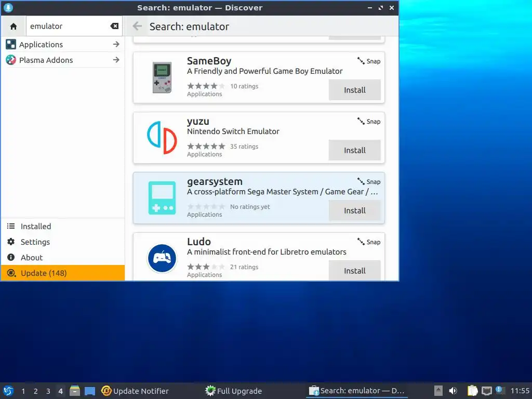
Task: Click the Settings gear icon in sidebar
Action: pyautogui.click(x=11, y=242)
